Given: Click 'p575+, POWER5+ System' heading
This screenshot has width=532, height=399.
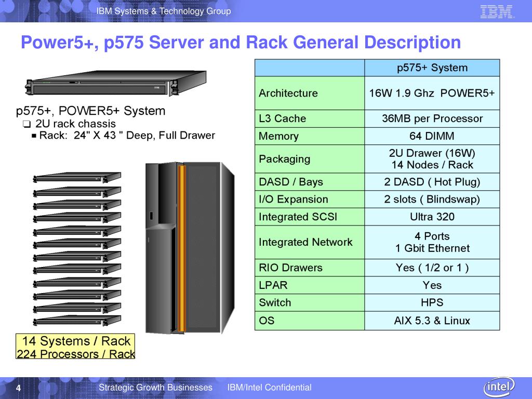Looking at the screenshot, I should [x=90, y=111].
